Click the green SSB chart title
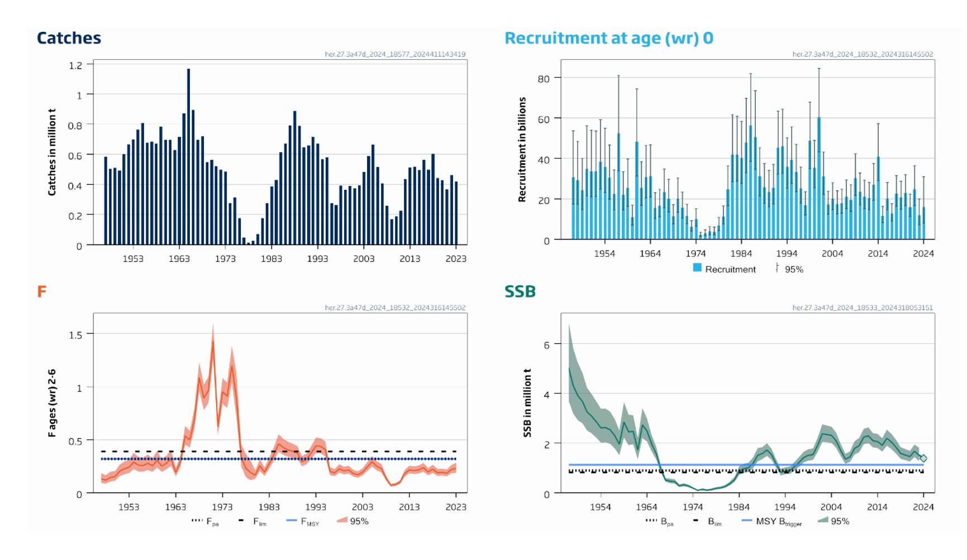Image resolution: width=967 pixels, height=560 pixels. (520, 291)
